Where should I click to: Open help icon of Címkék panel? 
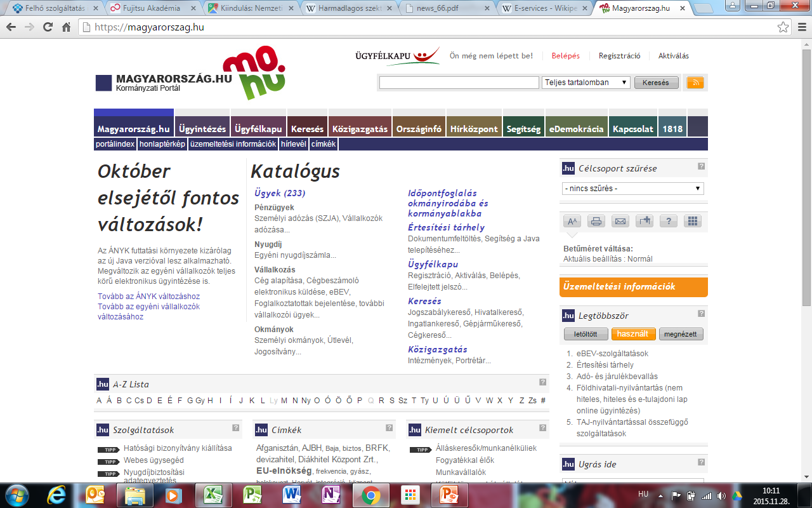click(390, 428)
